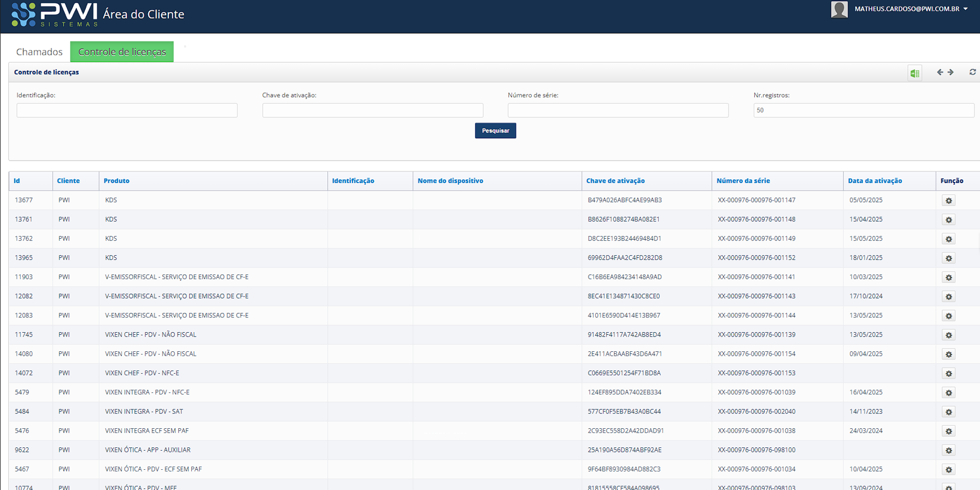Click gear icon for VIXEN INTEGRA - PDV - SAT

pos(948,412)
